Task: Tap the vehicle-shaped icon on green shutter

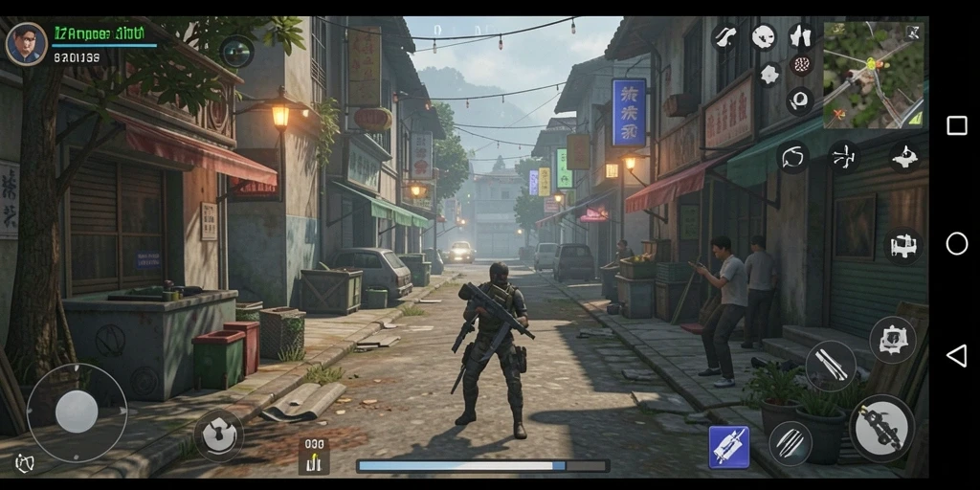Action: [903, 246]
